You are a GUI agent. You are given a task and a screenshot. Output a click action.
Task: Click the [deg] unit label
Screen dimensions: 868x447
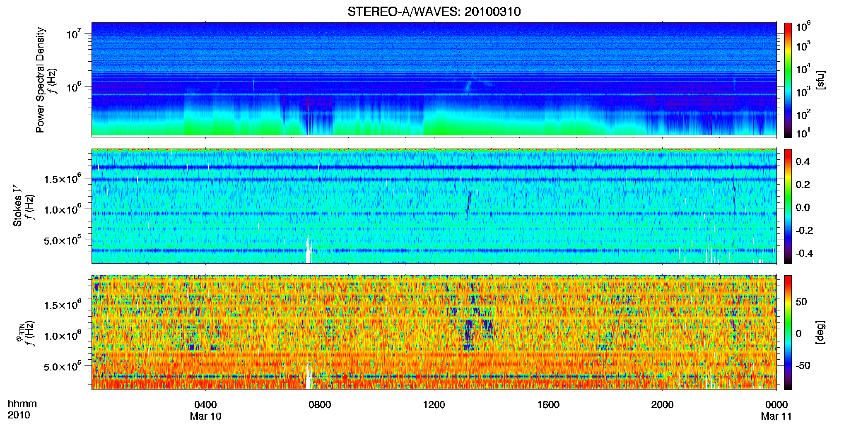pos(821,332)
